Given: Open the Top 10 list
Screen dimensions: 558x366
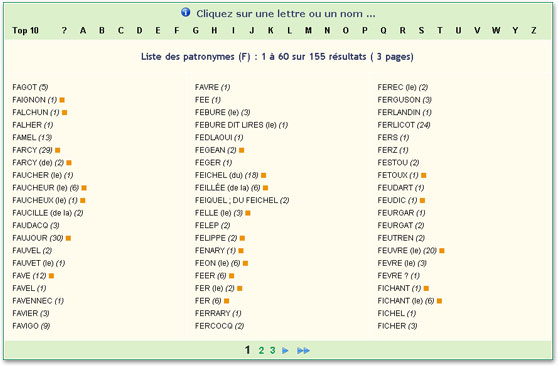Looking at the screenshot, I should 25,31.
